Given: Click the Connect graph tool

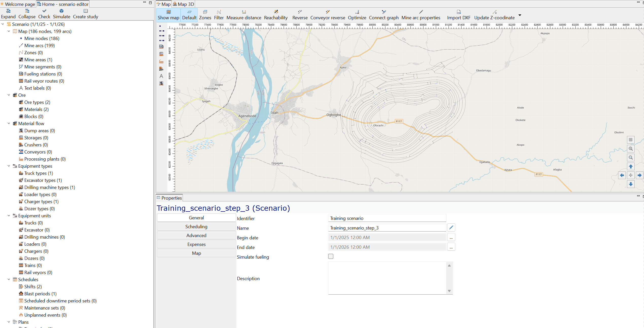Looking at the screenshot, I should tap(384, 15).
